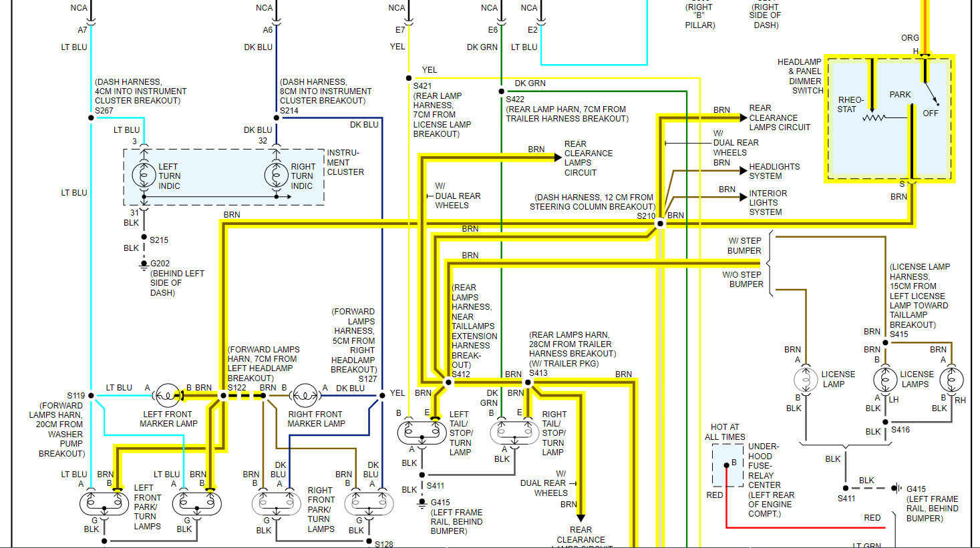Click the S210 splice point
Screen dimensions: 980x548
pyautogui.click(x=659, y=224)
